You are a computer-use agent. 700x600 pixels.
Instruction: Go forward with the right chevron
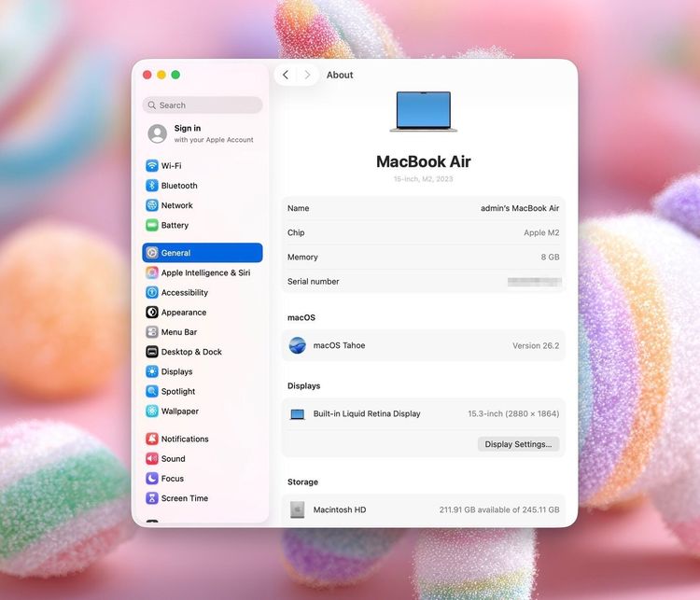pyautogui.click(x=307, y=75)
